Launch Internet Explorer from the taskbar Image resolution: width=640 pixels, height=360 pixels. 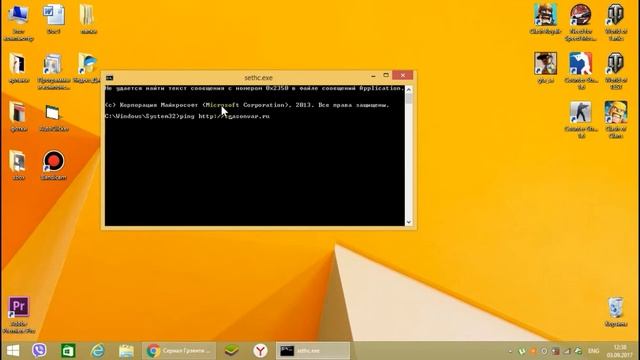coord(98,351)
